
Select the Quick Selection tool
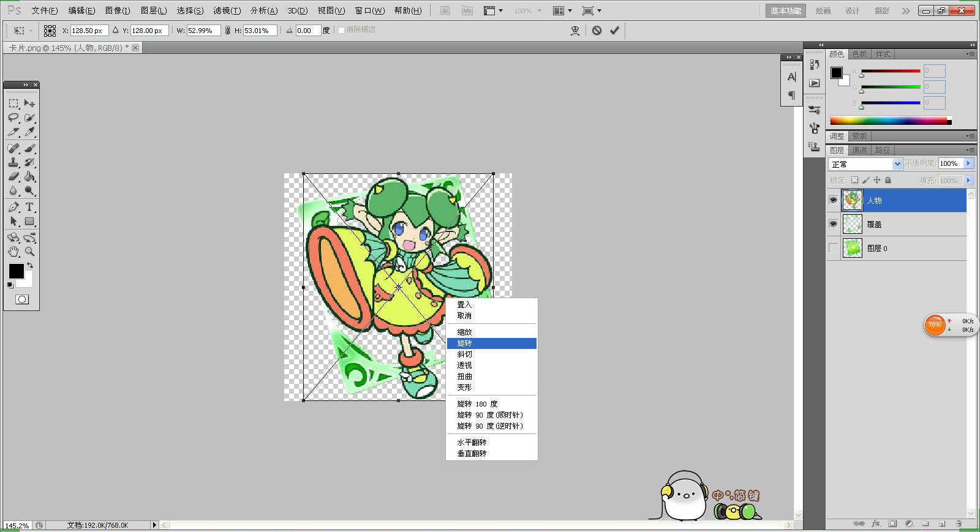(29, 118)
